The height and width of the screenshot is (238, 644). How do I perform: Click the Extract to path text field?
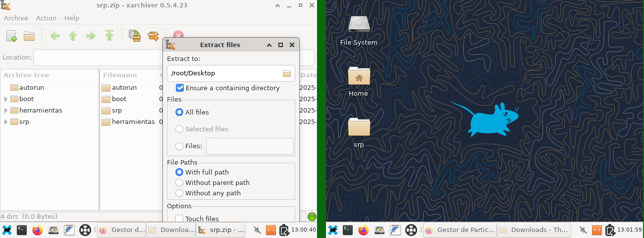coord(224,73)
